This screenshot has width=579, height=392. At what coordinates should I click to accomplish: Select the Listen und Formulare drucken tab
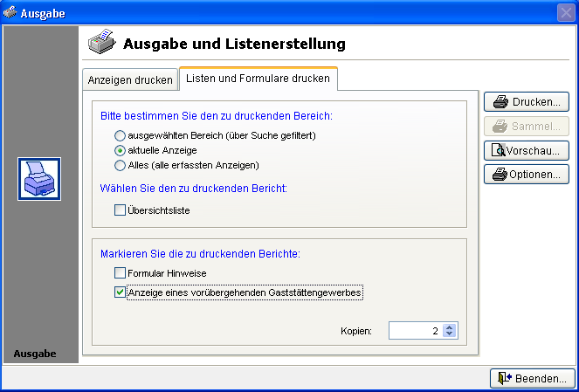(258, 79)
